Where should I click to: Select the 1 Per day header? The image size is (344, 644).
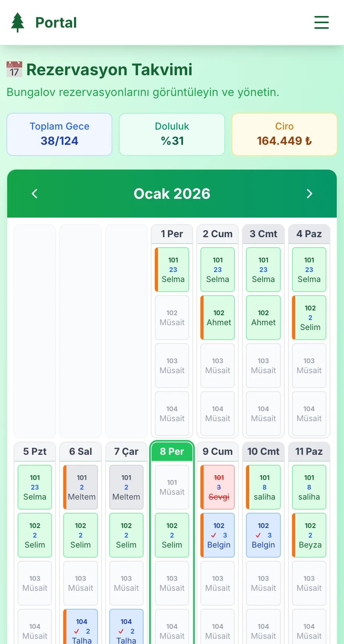tap(172, 234)
